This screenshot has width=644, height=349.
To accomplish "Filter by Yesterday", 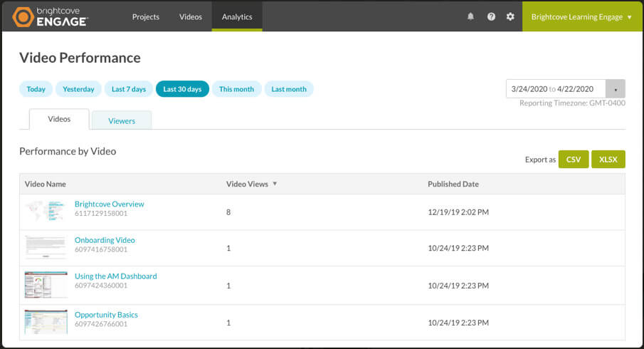I will [78, 89].
